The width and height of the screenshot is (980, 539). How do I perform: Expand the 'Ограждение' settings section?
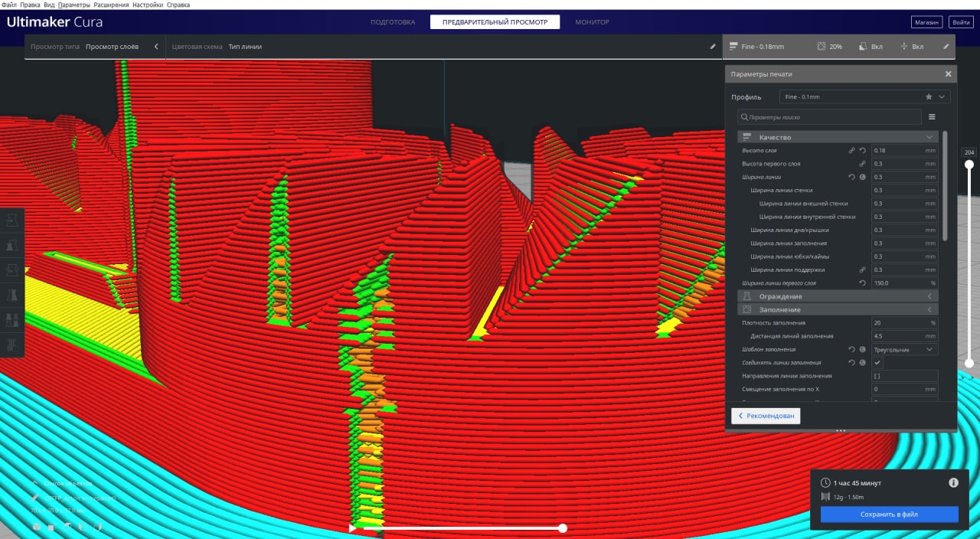[838, 296]
